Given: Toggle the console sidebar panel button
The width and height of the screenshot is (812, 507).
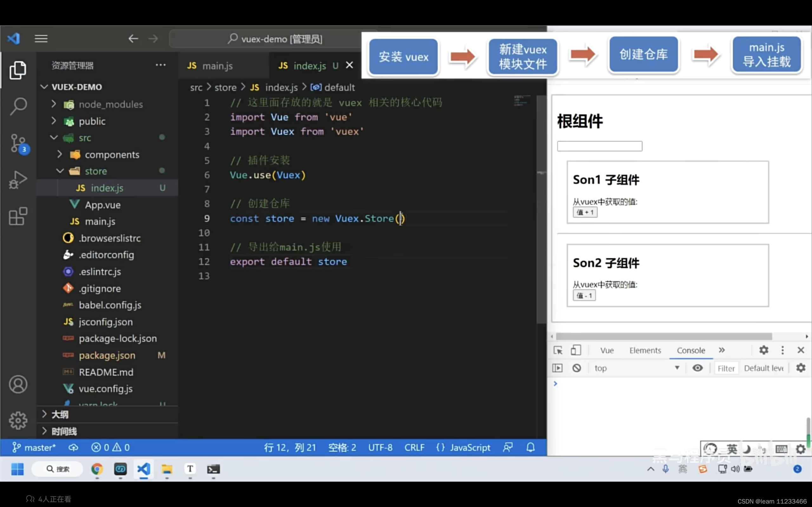Looking at the screenshot, I should point(557,368).
